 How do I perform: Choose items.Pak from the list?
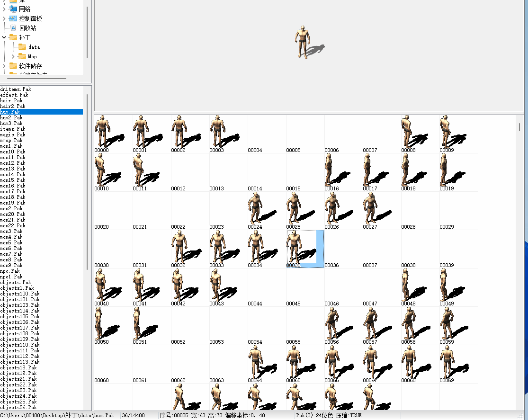point(13,129)
